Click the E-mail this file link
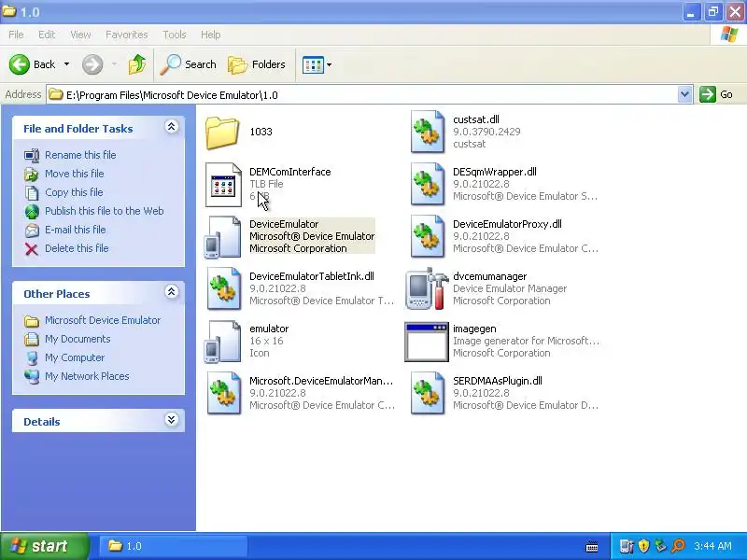This screenshot has height=560, width=747. point(76,230)
